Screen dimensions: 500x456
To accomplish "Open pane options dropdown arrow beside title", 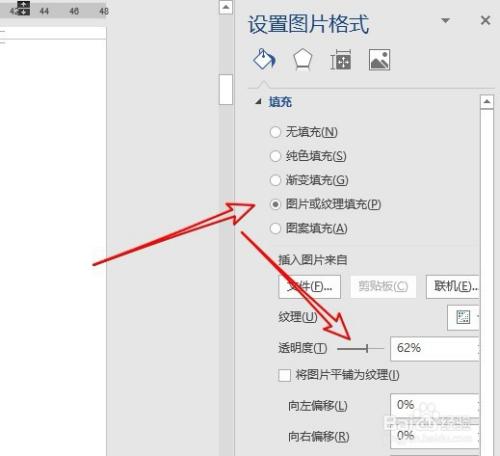I will point(445,21).
